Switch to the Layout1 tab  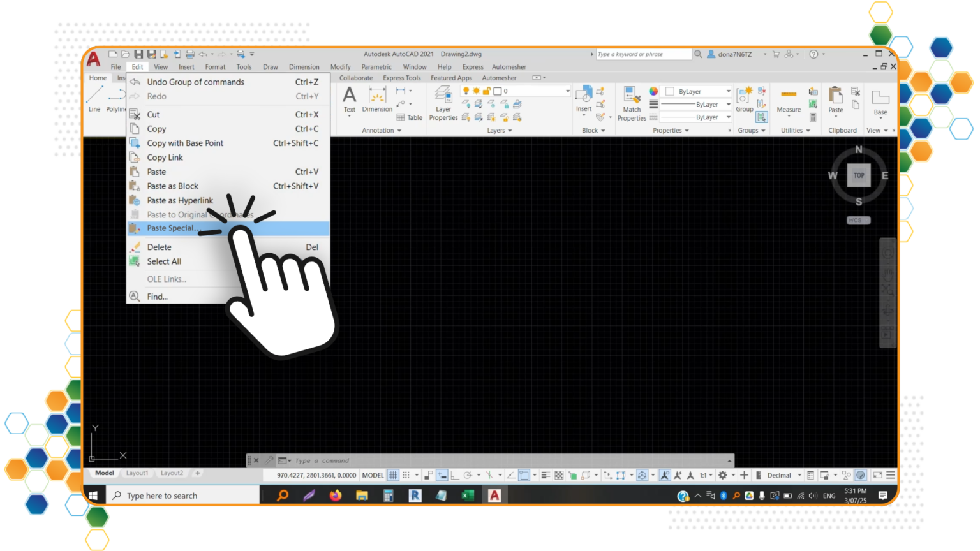point(137,473)
